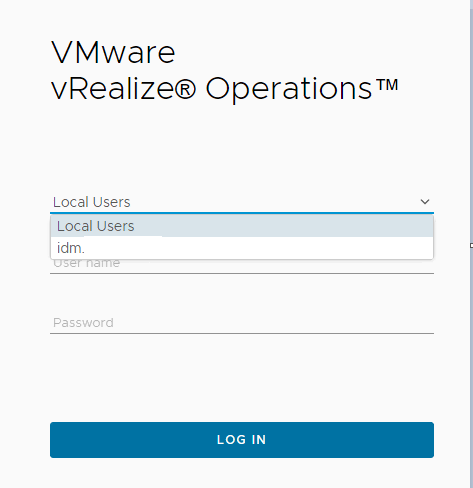Select 'Local Users' option in list

click(x=242, y=226)
